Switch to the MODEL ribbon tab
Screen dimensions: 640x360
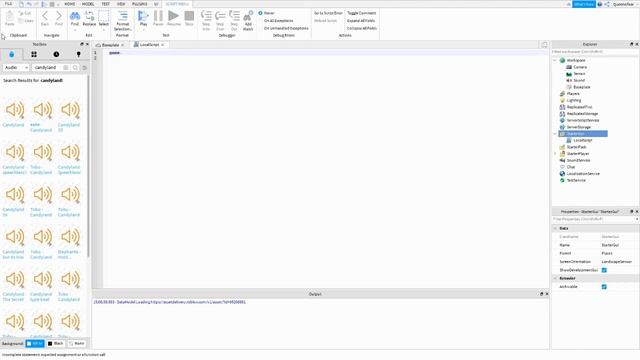pos(88,4)
